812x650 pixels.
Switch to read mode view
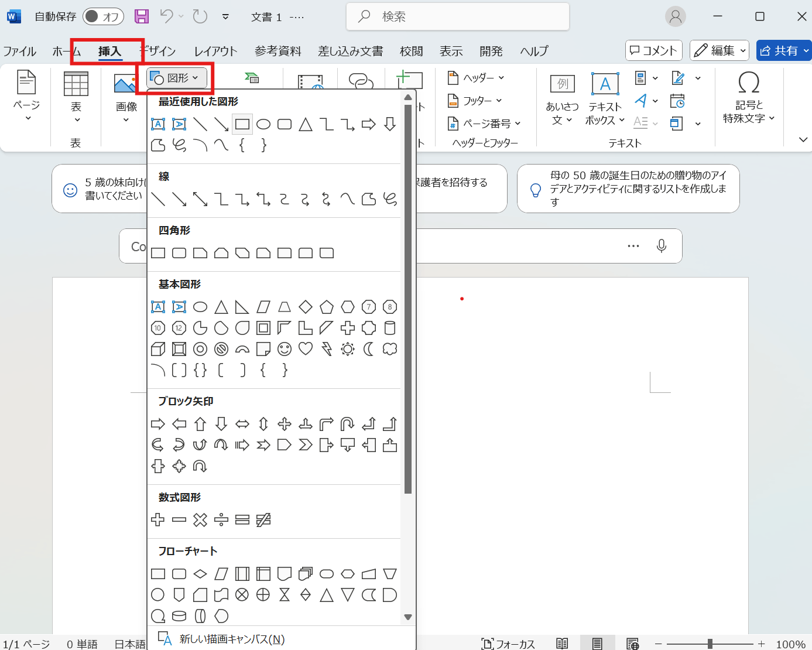[x=562, y=642]
